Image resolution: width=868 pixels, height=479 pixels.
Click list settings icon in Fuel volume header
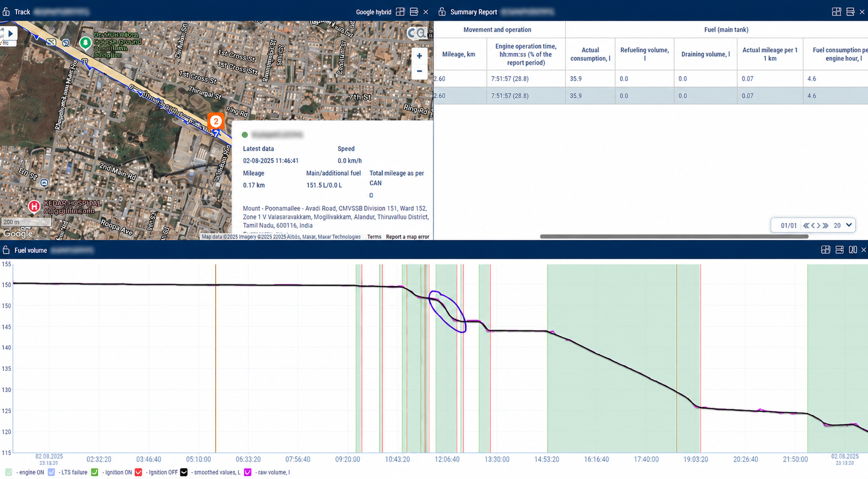coord(840,250)
